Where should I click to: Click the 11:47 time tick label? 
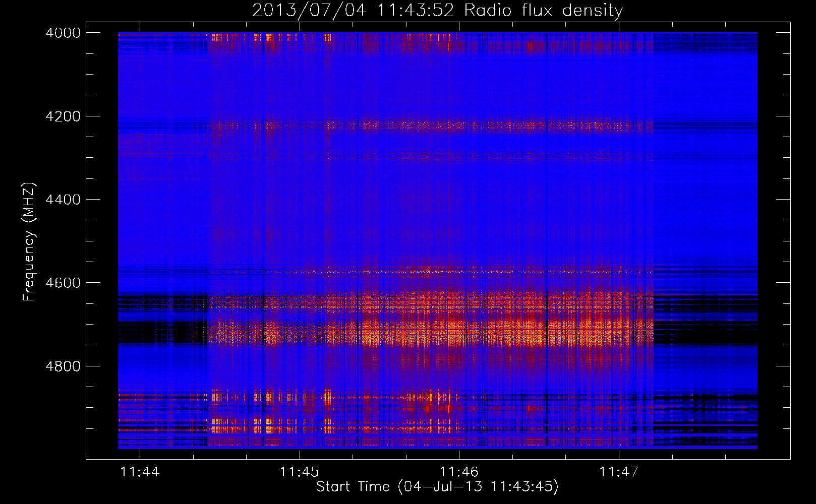point(619,472)
